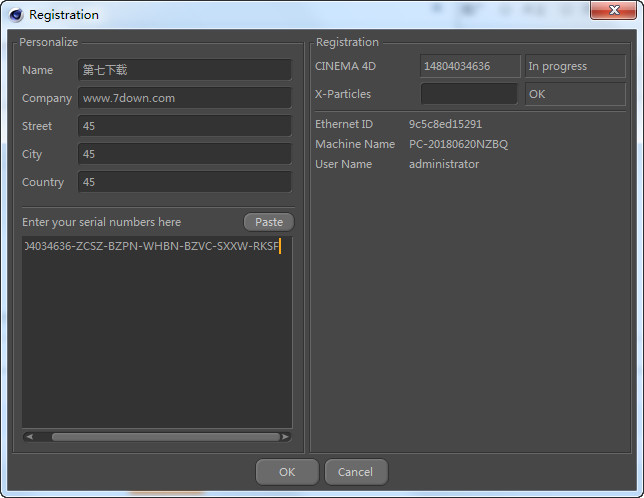
Task: Paste the serial number with Paste button
Action: (x=269, y=222)
